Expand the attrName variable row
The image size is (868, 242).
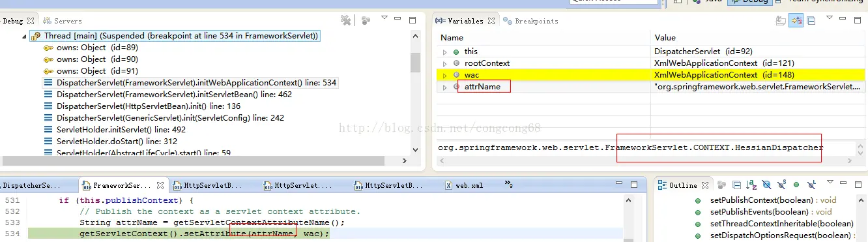pyautogui.click(x=444, y=87)
